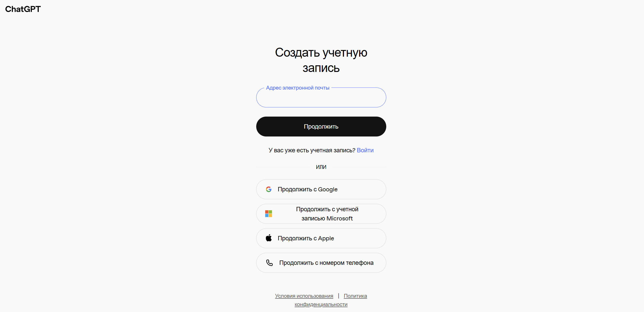Choose 'Продолжить с номером телефона' text
The width and height of the screenshot is (644, 312).
coord(326,263)
